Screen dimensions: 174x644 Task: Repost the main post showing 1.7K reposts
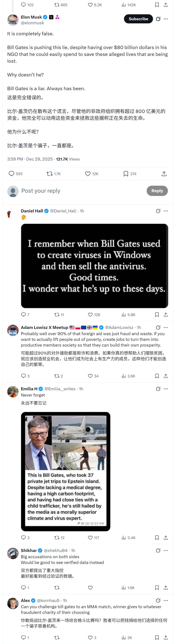(x=49, y=174)
